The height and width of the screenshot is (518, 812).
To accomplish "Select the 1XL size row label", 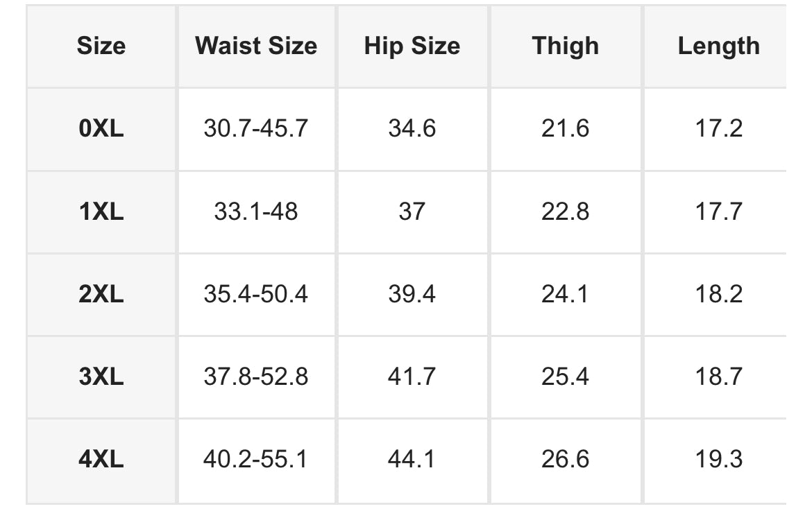I will [x=101, y=211].
